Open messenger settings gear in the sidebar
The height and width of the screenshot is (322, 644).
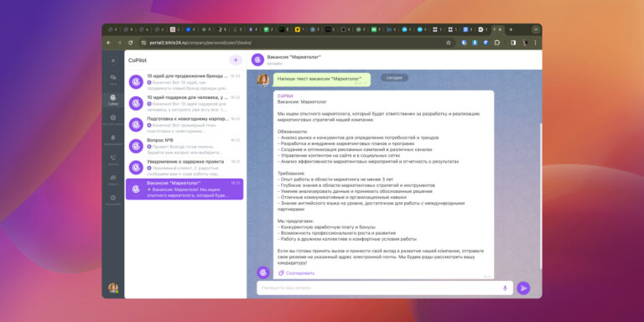pyautogui.click(x=113, y=200)
